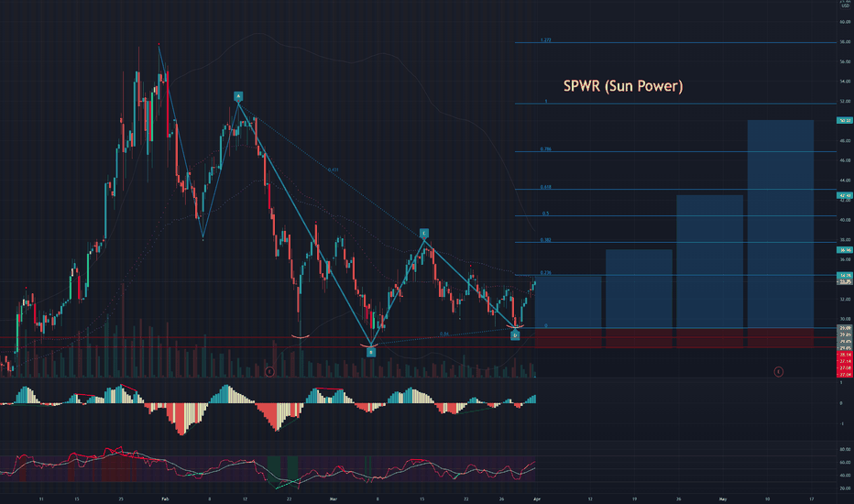Click the 32.00 price axis label
Screen dimensions: 854x504
[845, 299]
